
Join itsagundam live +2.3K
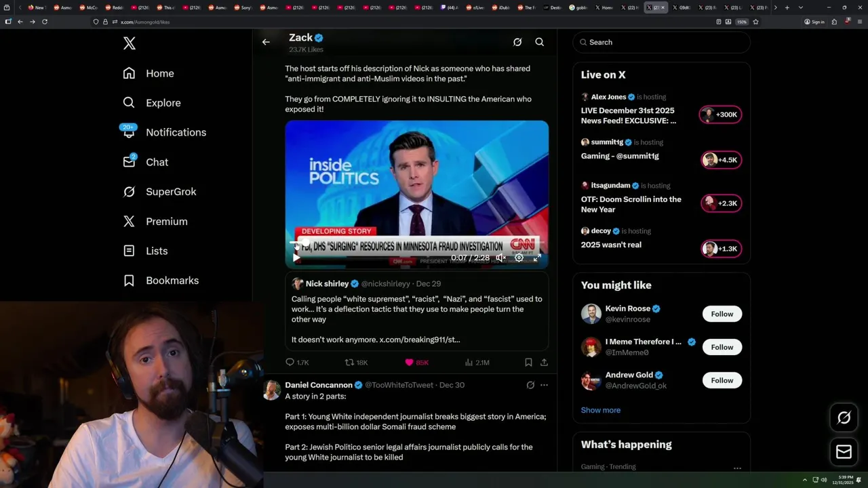click(720, 203)
